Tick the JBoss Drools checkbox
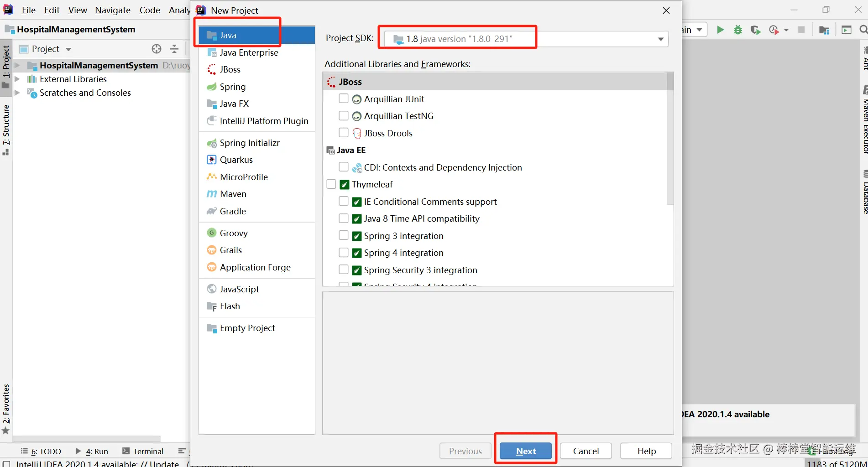 [344, 133]
